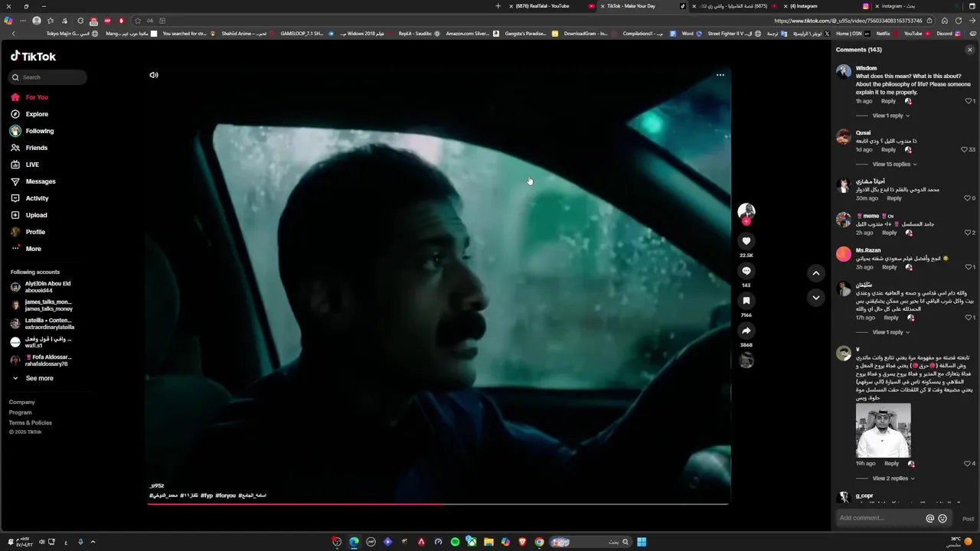This screenshot has height=551, width=980.
Task: Open the Company footer link
Action: [x=21, y=403]
